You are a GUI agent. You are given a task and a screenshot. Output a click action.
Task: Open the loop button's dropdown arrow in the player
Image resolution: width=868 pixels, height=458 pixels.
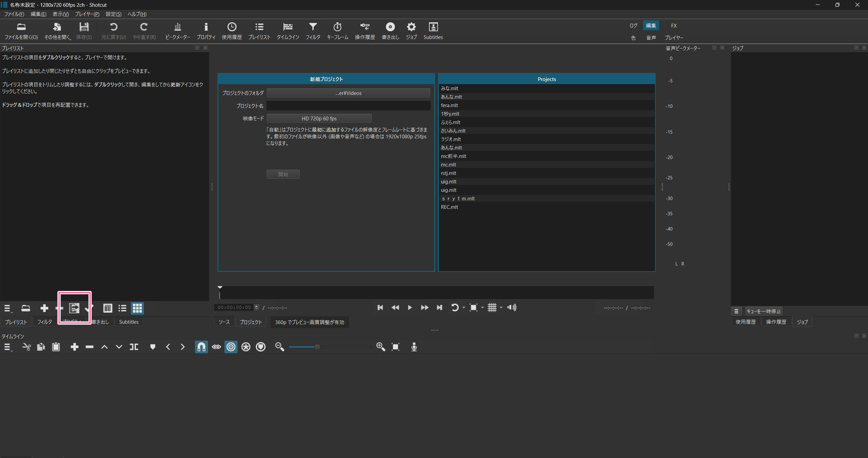(x=464, y=308)
